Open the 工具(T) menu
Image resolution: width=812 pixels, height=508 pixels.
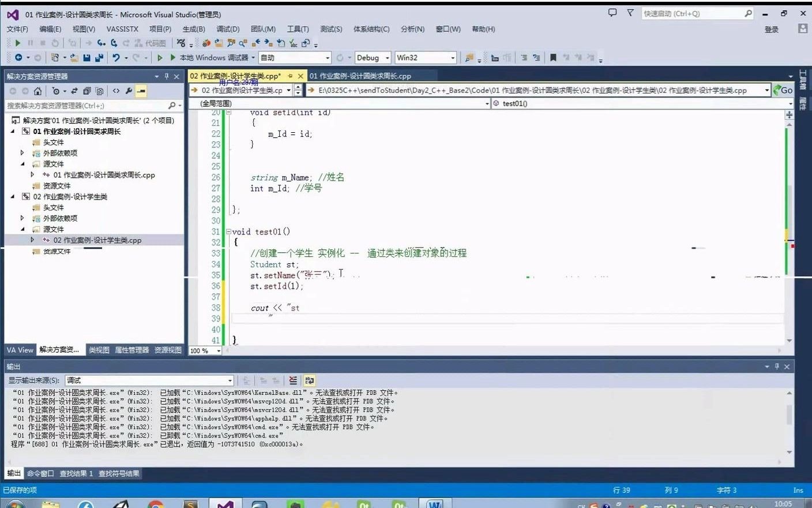click(298, 29)
